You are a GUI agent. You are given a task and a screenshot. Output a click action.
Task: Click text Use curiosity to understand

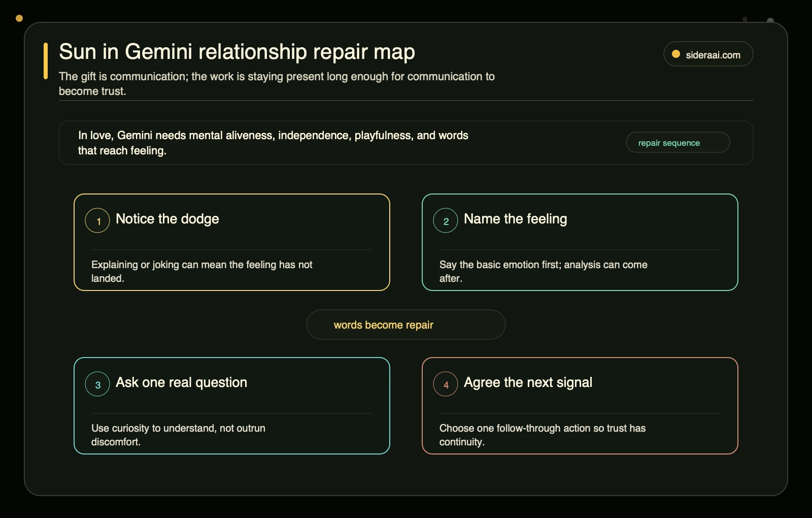[x=178, y=435]
